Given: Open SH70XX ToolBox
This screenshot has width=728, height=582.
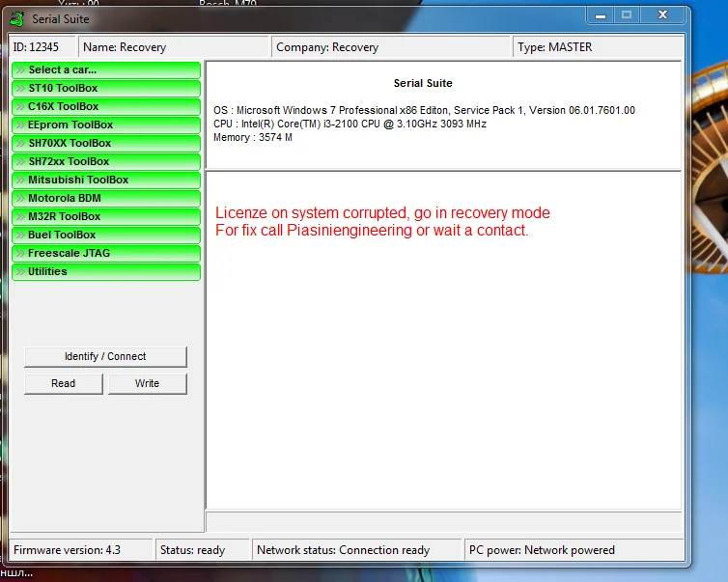Looking at the screenshot, I should click(106, 144).
